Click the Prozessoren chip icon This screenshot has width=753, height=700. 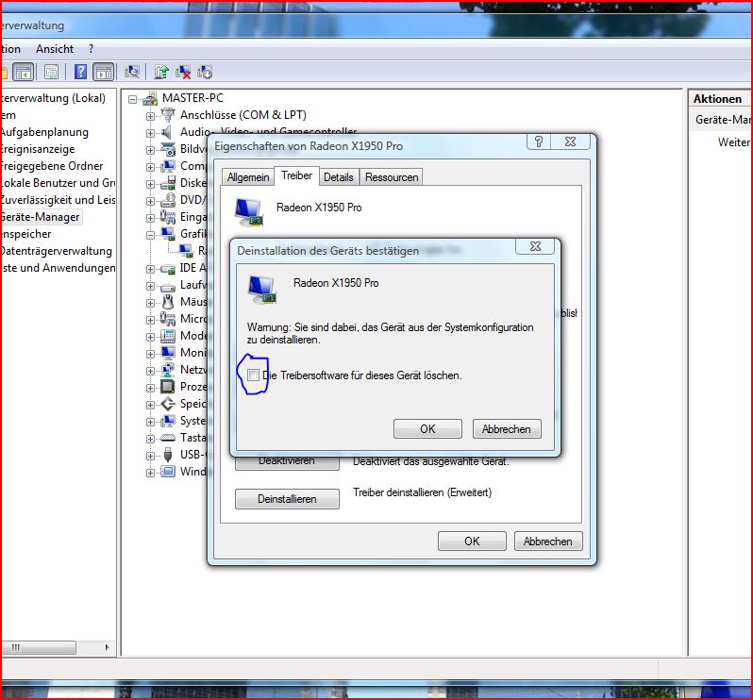[168, 387]
